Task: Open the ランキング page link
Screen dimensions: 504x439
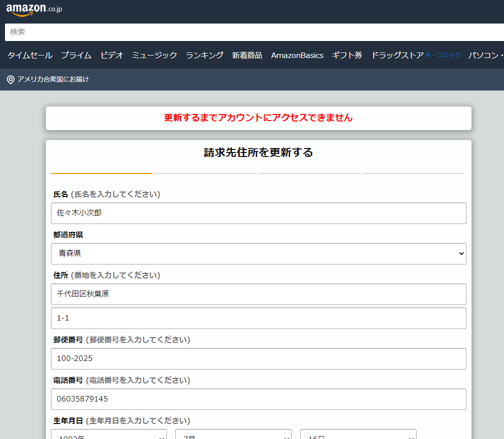Action: click(205, 55)
